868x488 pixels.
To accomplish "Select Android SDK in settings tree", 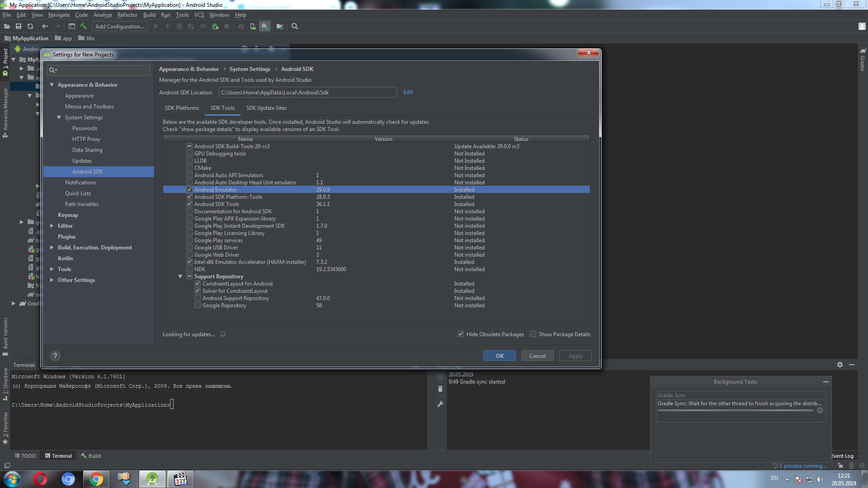I will point(99,172).
